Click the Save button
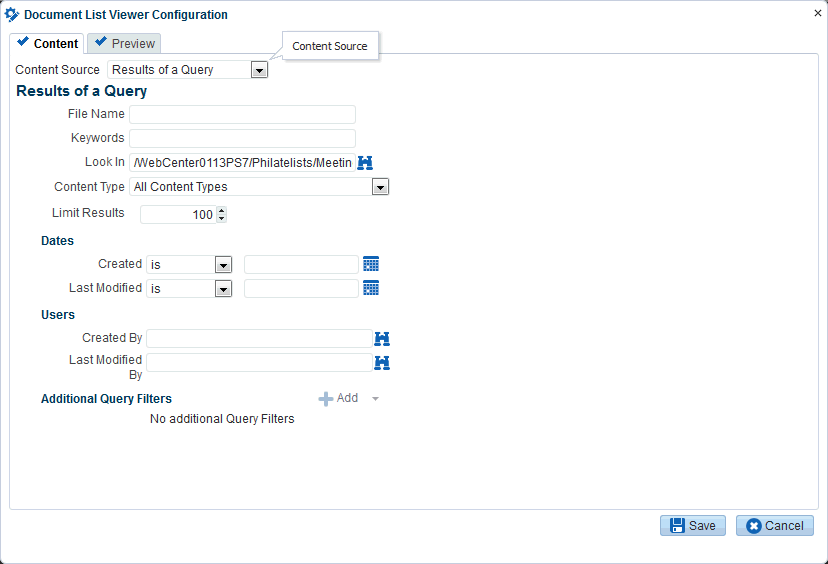This screenshot has width=828, height=564. 692,526
